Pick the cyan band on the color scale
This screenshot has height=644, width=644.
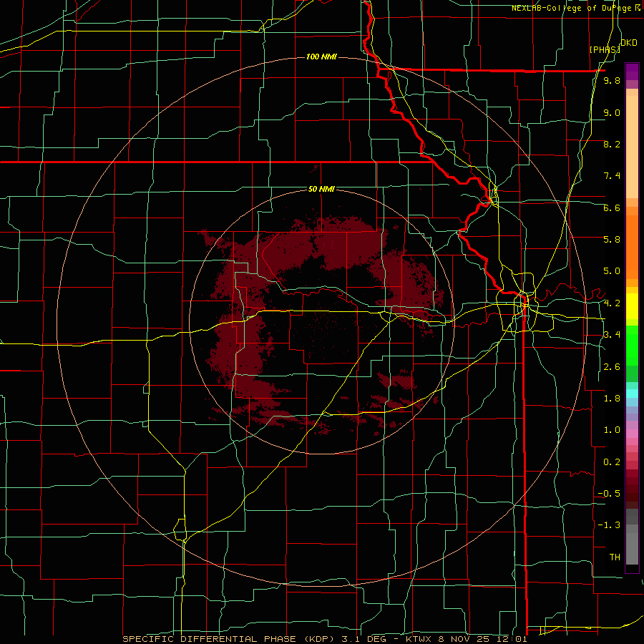tap(632, 394)
